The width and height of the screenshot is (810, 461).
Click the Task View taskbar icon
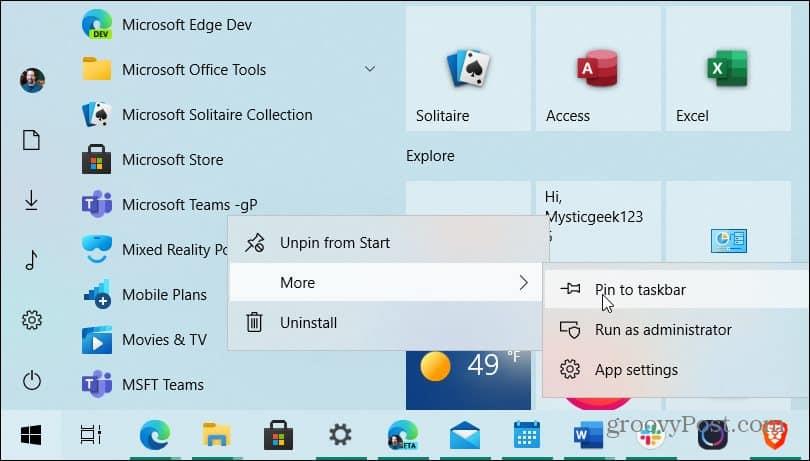tap(91, 435)
